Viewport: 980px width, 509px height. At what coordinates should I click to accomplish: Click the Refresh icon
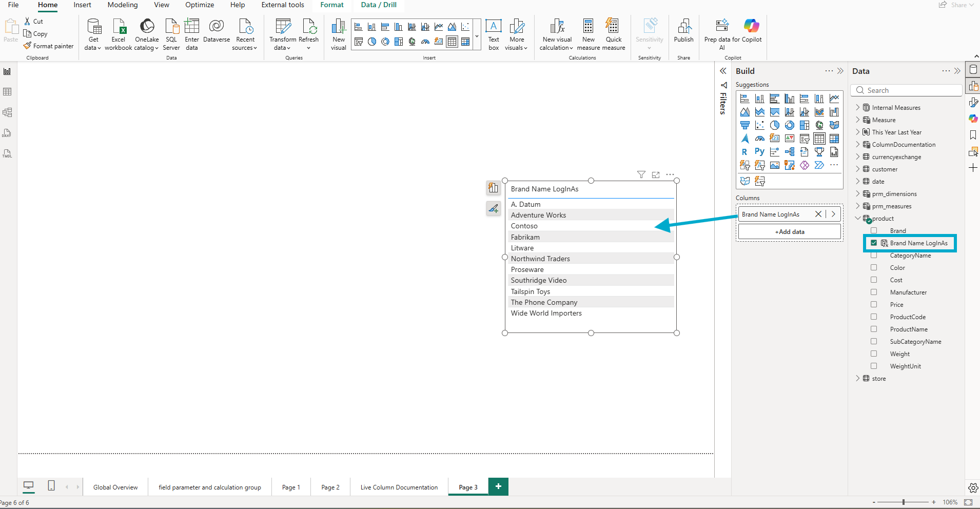point(309,34)
